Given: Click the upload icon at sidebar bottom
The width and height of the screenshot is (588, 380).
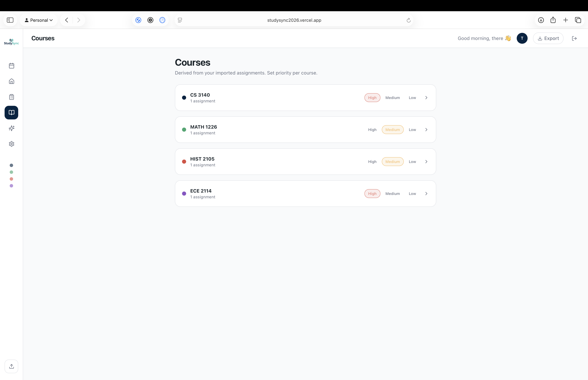Looking at the screenshot, I should [x=11, y=366].
